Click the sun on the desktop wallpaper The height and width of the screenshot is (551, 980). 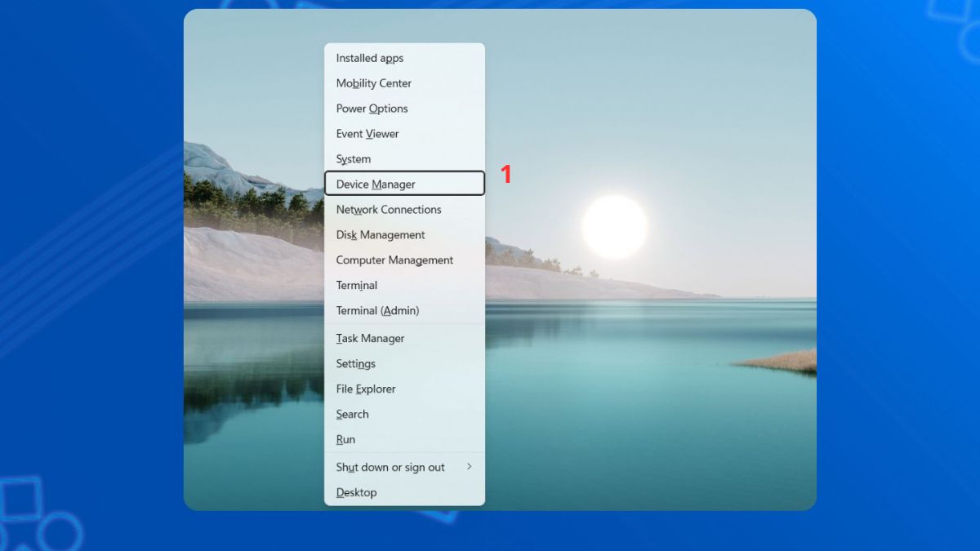614,227
